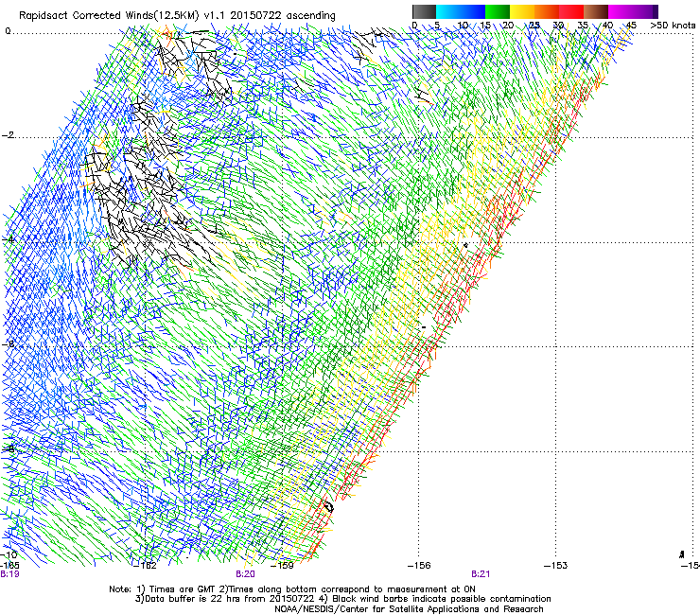
Task: Click the '-2' latitude axis label
Action: [8, 135]
